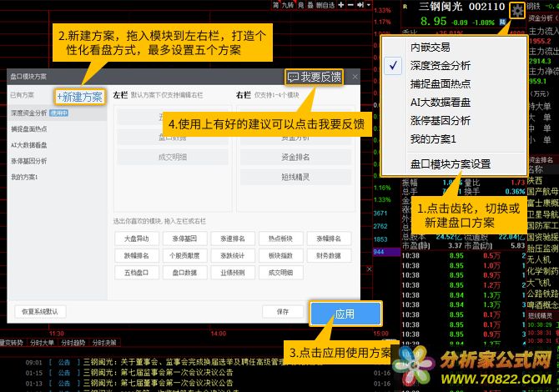The image size is (559, 392).
Task: Choose 捕捉盘面热点 from the gear menu
Action: click(x=455, y=83)
